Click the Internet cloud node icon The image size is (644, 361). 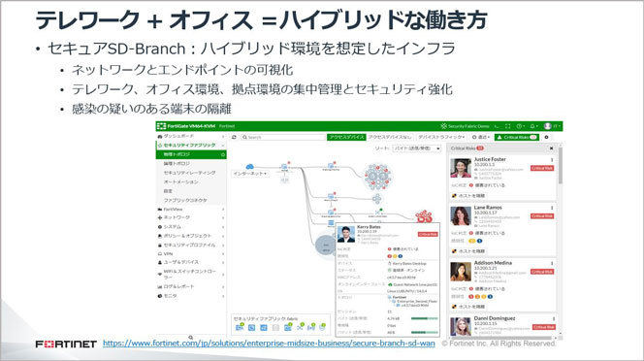249,167
